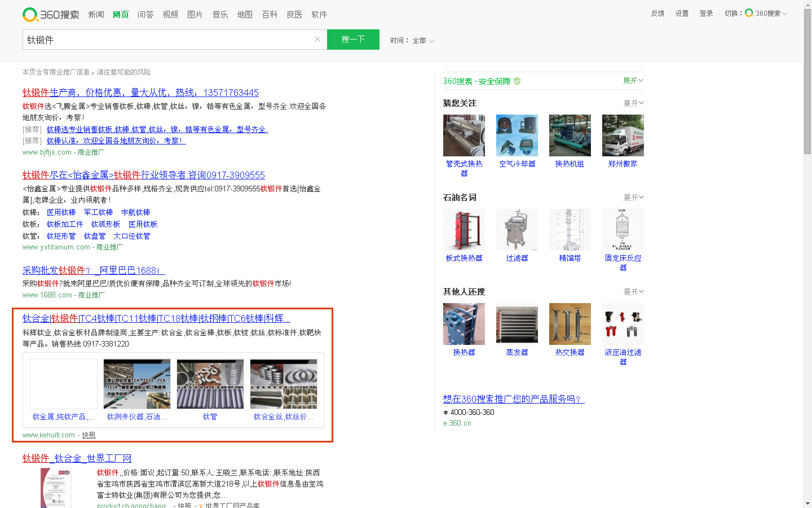Open 设置 in the top bar
This screenshot has height=508, width=812.
point(682,13)
